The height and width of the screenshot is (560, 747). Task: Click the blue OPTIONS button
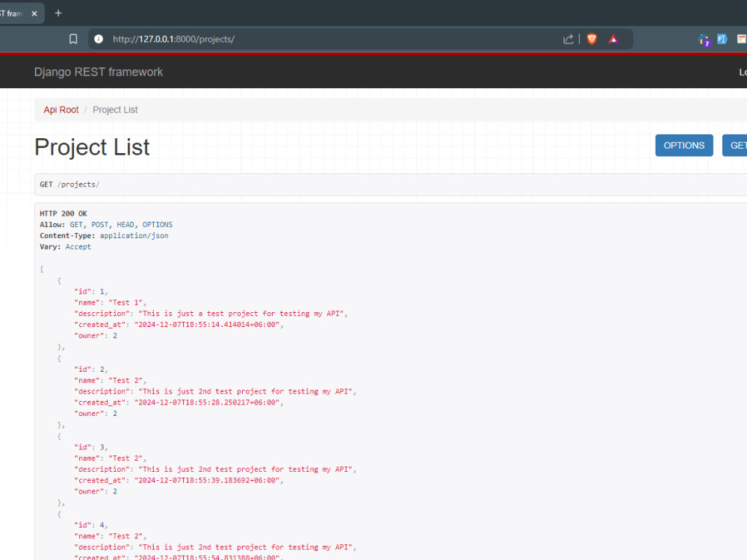click(x=684, y=146)
